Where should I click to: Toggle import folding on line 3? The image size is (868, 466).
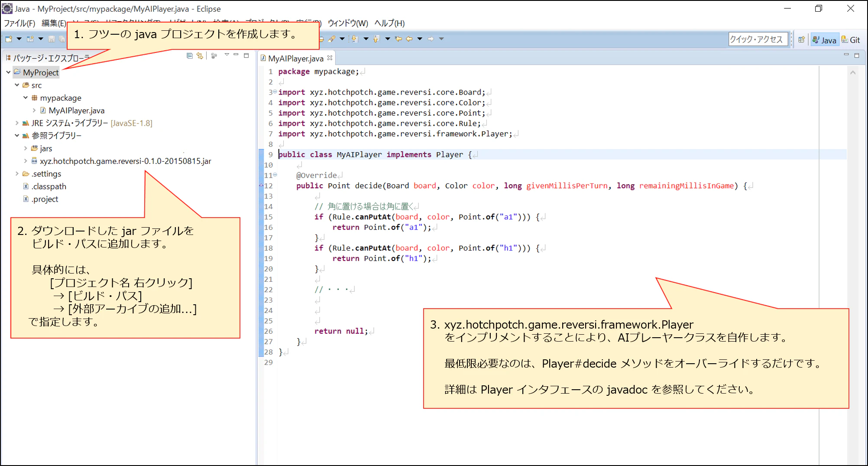(275, 92)
